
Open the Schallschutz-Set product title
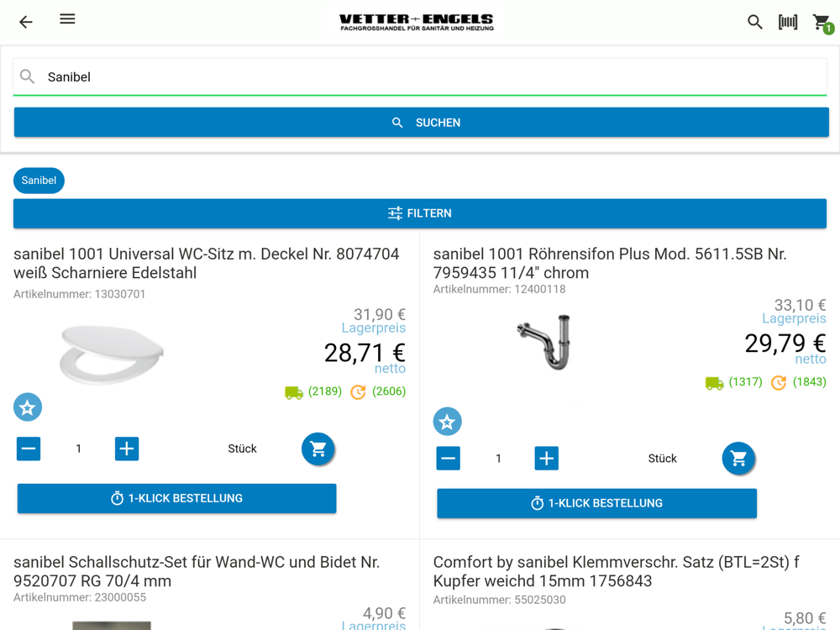[x=197, y=571]
